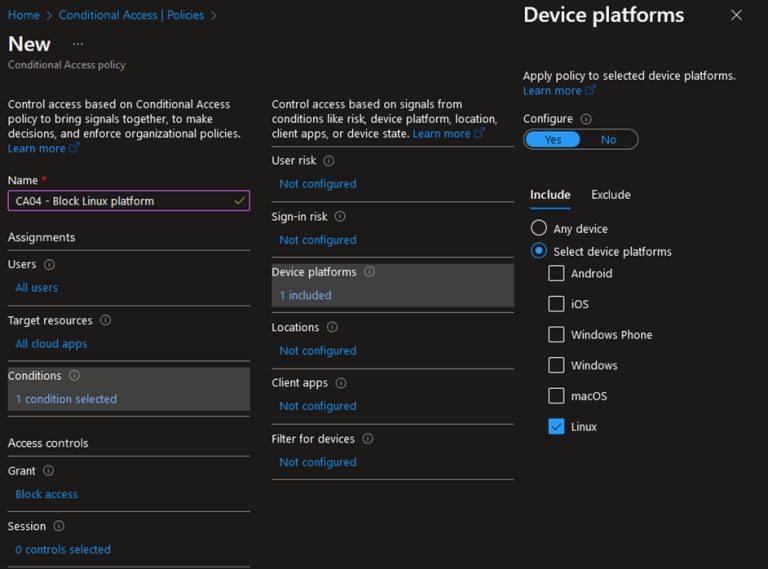This screenshot has height=569, width=768.
Task: Switch to the Exclude tab
Action: (611, 194)
